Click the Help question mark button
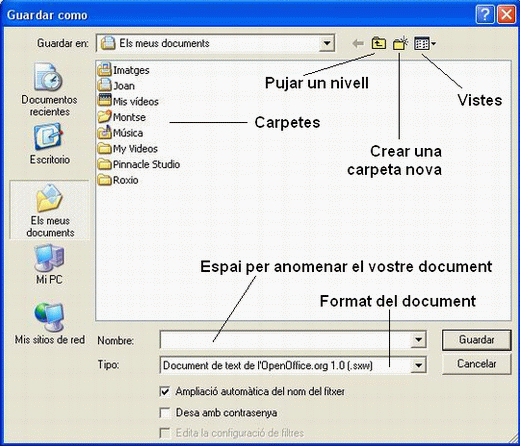The height and width of the screenshot is (446, 520). tap(485, 15)
